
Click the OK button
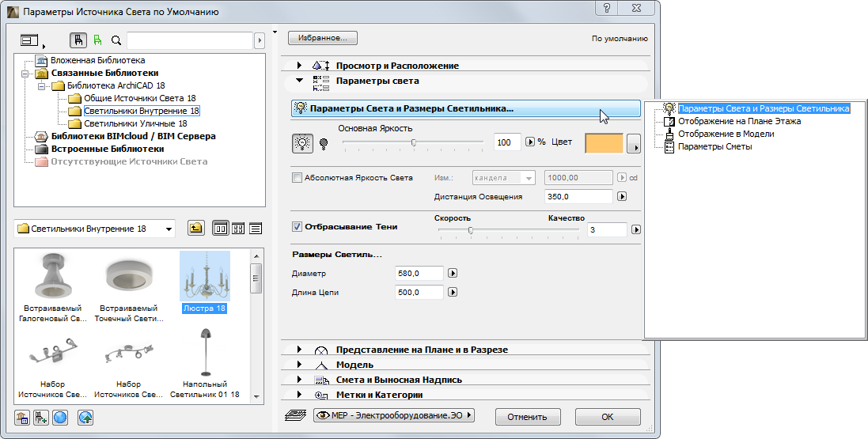pos(607,417)
